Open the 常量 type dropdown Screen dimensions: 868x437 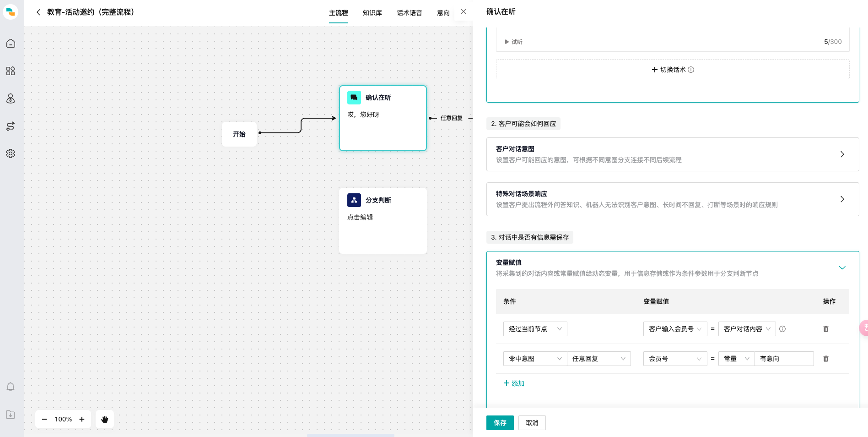tap(737, 359)
